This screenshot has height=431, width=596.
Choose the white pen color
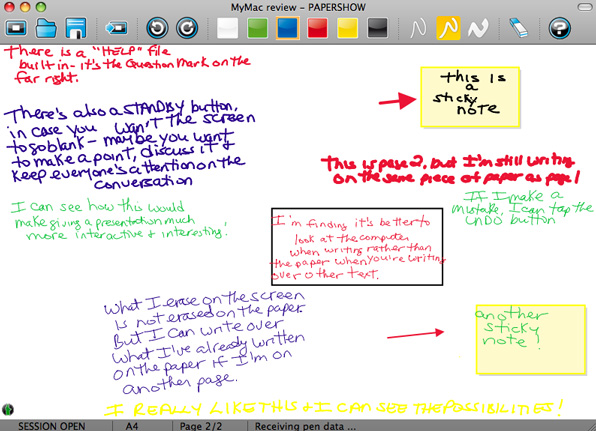click(227, 28)
